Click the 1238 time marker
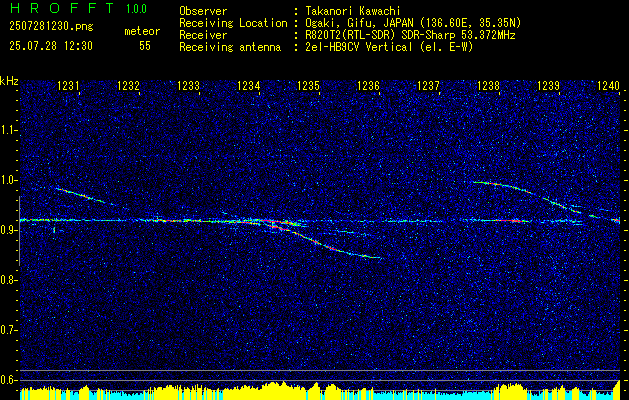 pyautogui.click(x=489, y=85)
